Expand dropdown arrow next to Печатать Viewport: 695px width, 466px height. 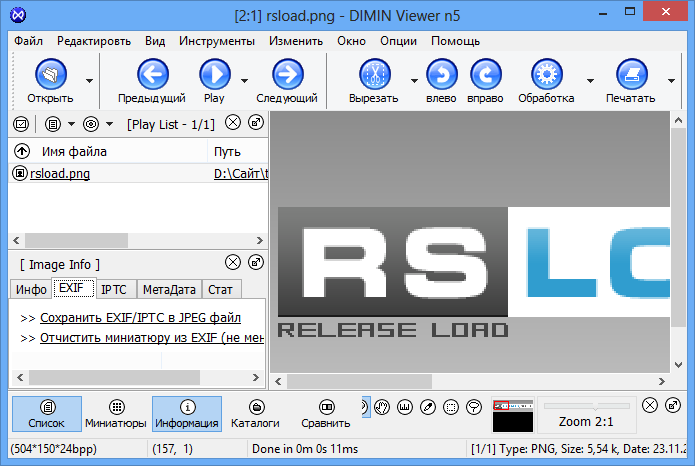(671, 81)
